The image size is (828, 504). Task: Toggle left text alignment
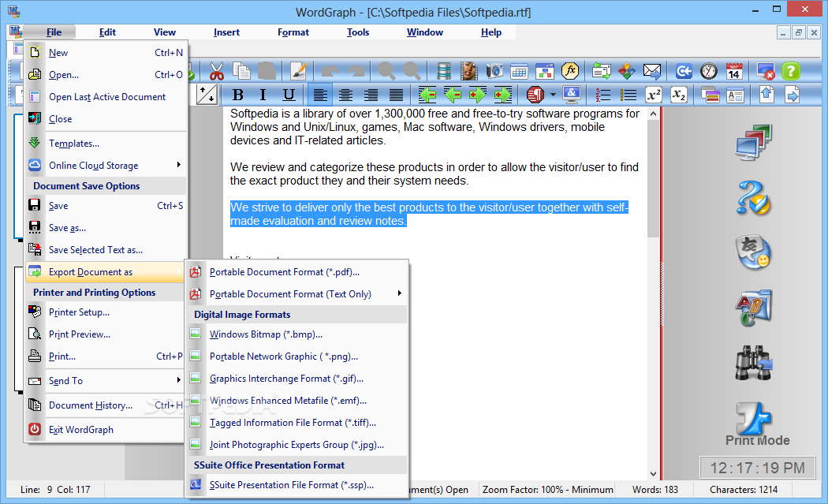tap(320, 95)
